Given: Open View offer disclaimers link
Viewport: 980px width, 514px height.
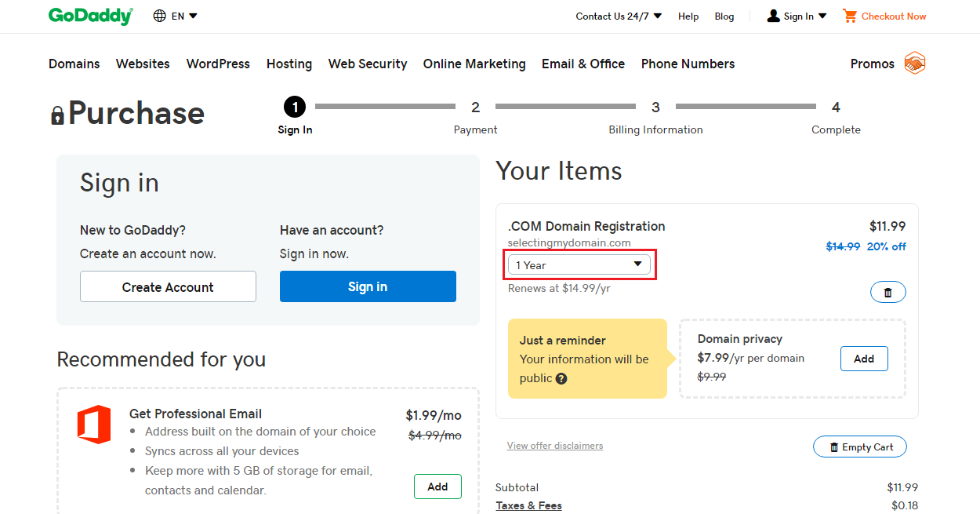Looking at the screenshot, I should [x=555, y=446].
